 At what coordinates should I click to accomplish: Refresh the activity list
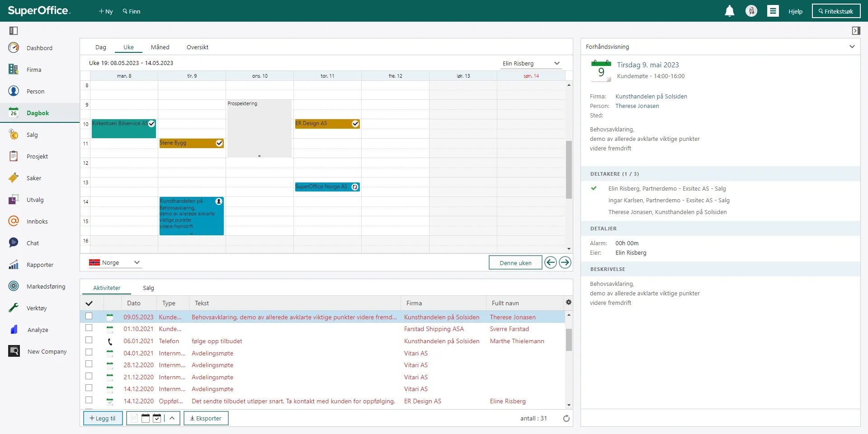point(566,418)
